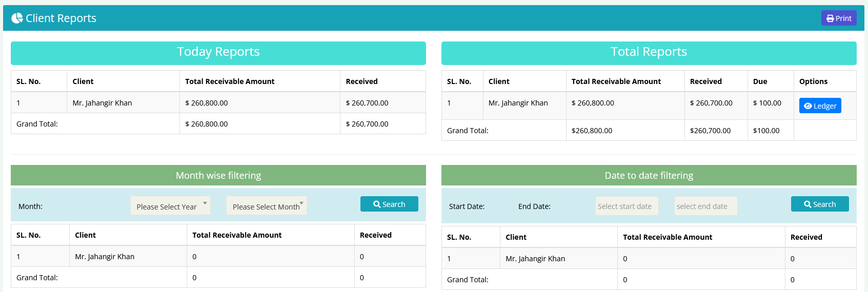This screenshot has width=868, height=292.
Task: Focus the Select start date field
Action: point(627,206)
